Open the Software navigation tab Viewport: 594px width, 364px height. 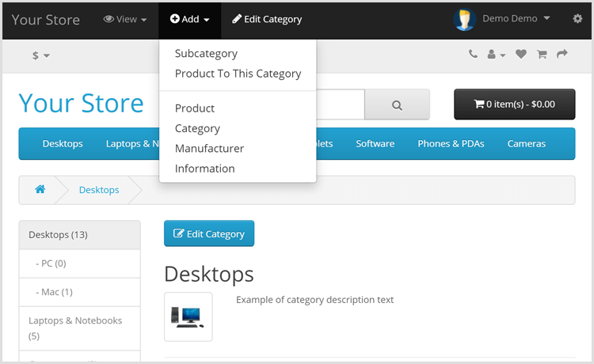pyautogui.click(x=375, y=144)
